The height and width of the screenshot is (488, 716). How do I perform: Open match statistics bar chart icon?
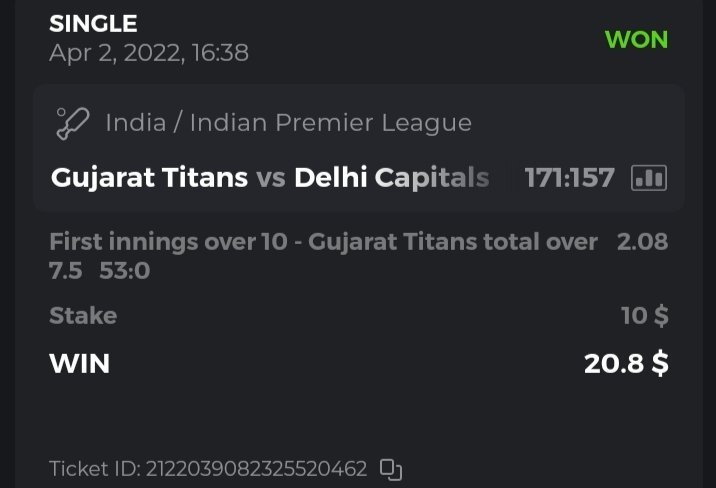click(x=649, y=178)
